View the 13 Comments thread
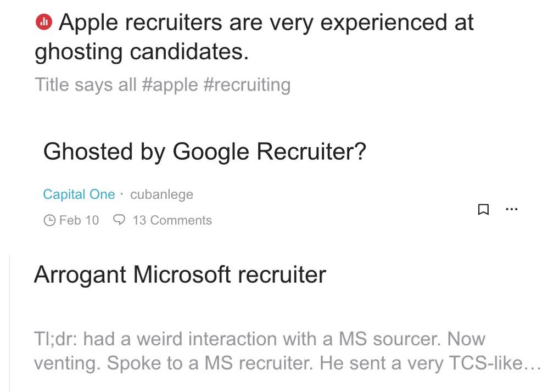Viewport: 548px width, 392px height. pos(172,221)
